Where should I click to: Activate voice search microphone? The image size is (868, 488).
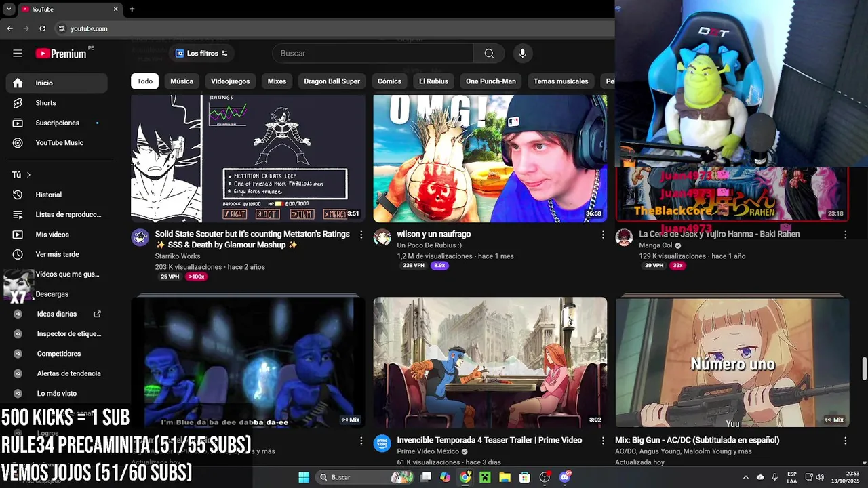click(522, 54)
